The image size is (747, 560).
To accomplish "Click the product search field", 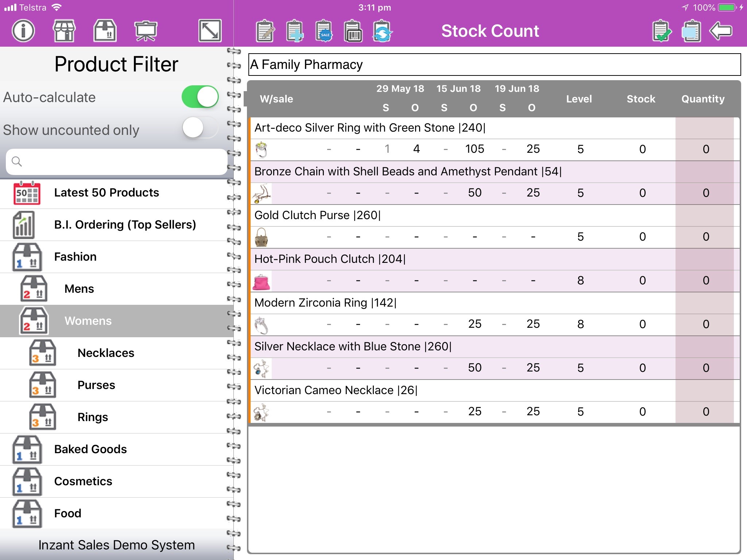I will [117, 162].
